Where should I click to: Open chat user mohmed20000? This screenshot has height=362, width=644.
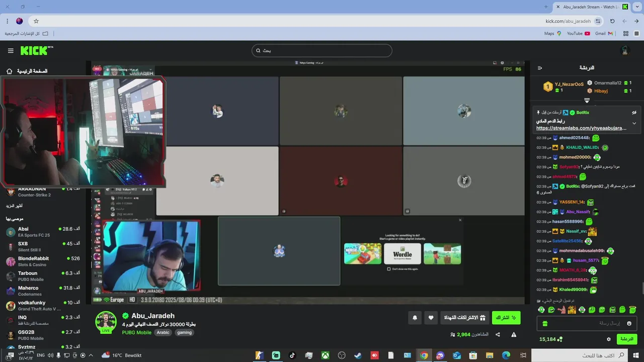575,157
